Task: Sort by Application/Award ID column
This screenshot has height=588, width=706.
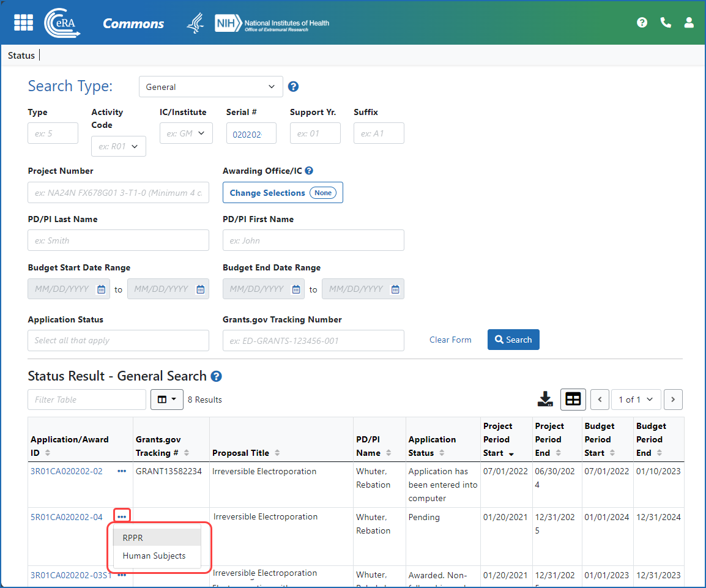Action: click(48, 453)
